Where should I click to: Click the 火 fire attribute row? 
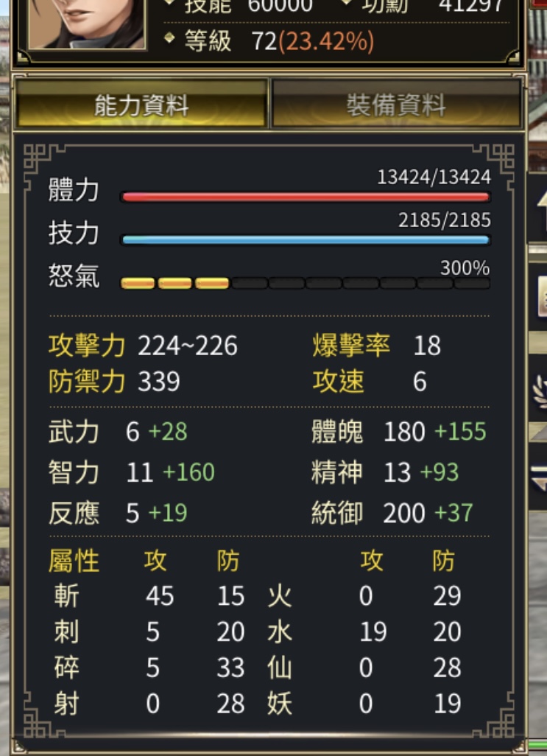[x=364, y=596]
